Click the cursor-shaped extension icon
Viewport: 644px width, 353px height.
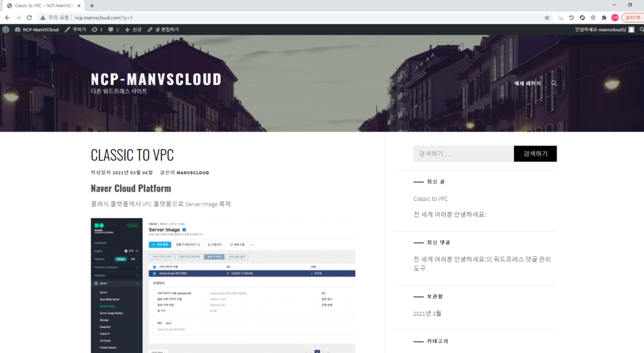(x=560, y=18)
